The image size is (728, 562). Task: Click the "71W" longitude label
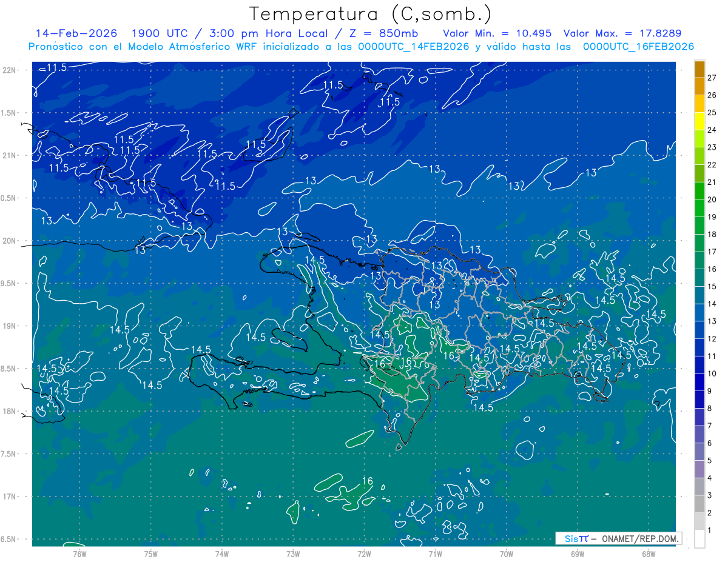point(435,554)
